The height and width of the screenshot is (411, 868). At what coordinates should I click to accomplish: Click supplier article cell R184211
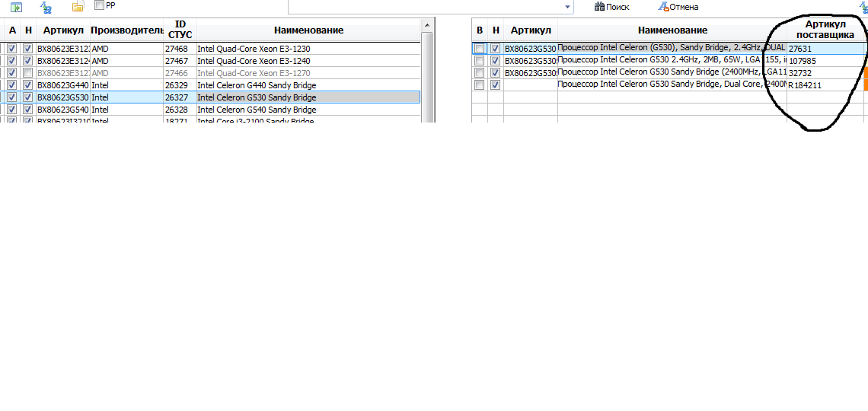825,85
